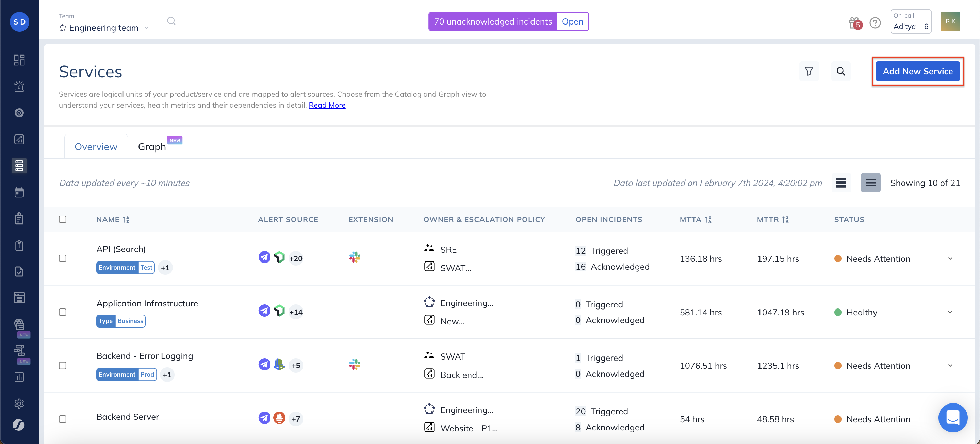
Task: Open the Read More link
Action: pos(327,105)
